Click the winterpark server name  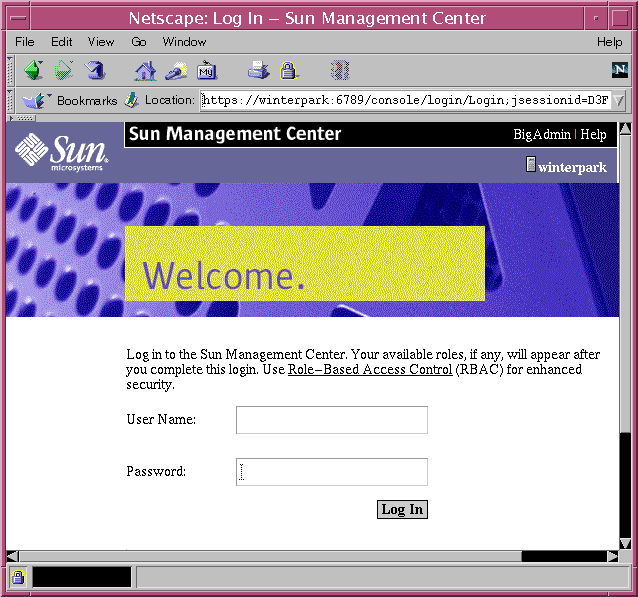tap(572, 167)
